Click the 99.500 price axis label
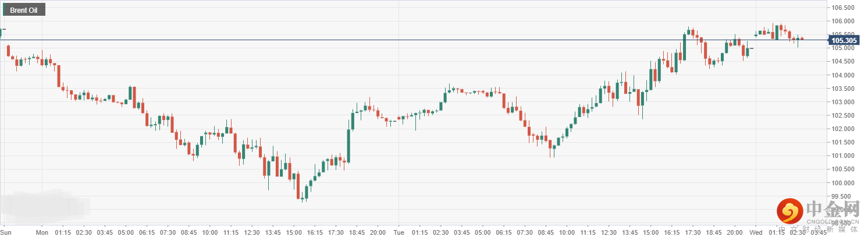This screenshot has width=868, height=240. 844,196
